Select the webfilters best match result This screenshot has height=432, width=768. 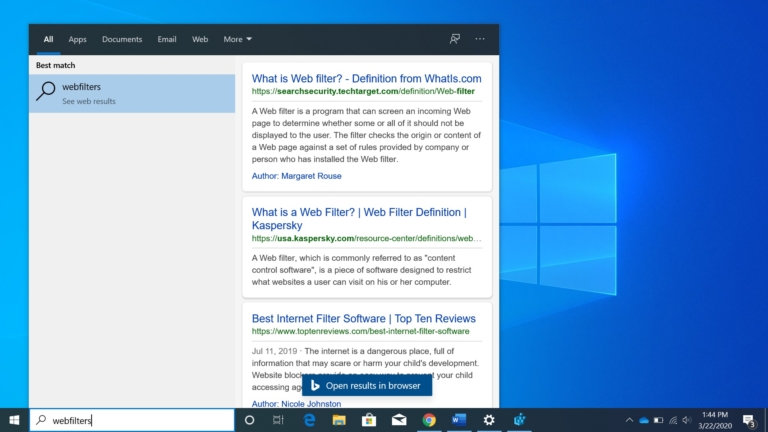(132, 94)
